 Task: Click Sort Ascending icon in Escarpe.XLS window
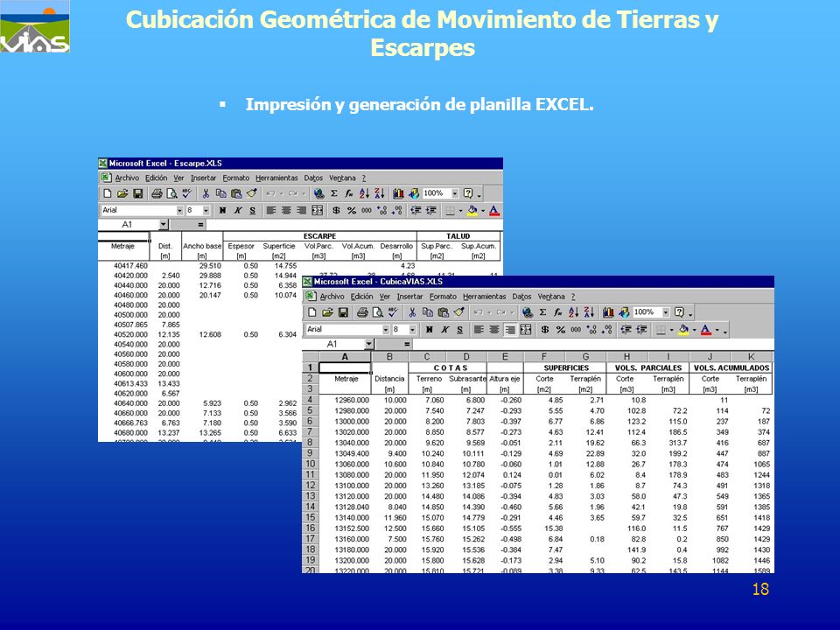(x=364, y=193)
